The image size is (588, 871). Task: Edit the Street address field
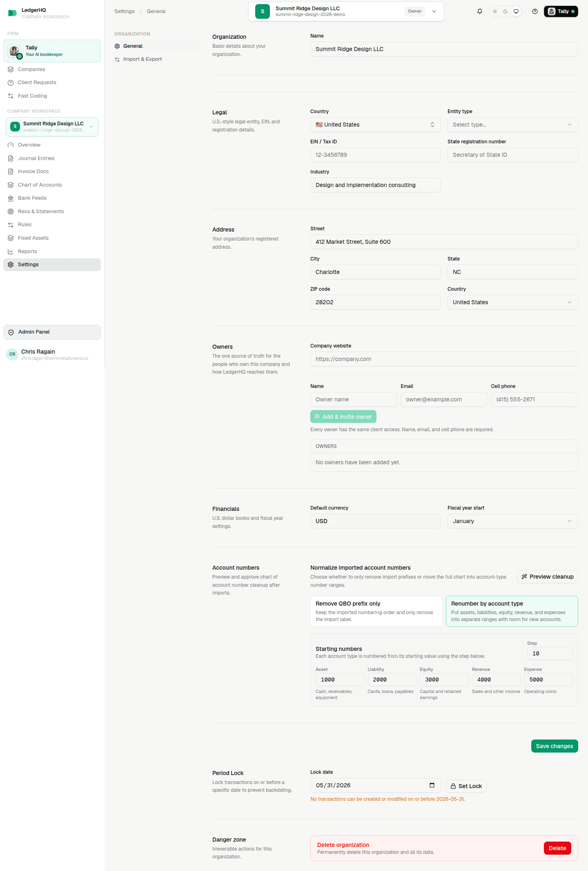click(444, 242)
